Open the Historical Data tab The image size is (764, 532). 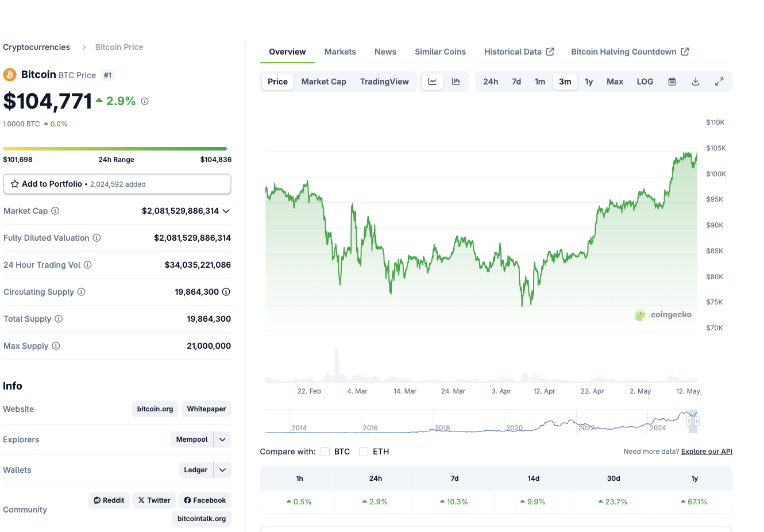[519, 52]
